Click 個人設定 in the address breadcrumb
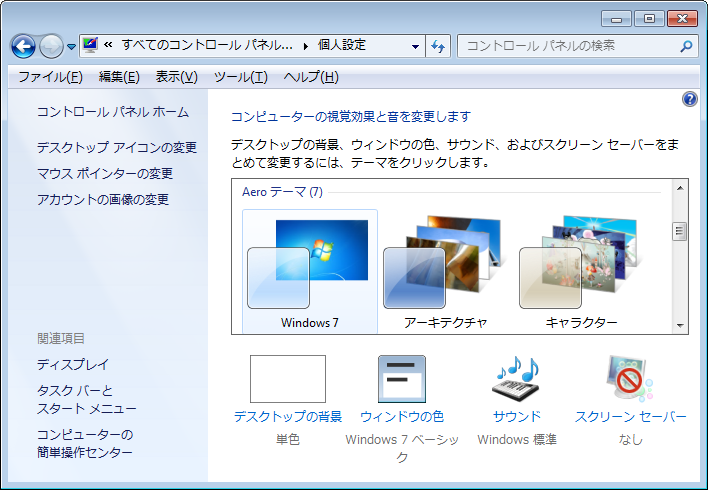This screenshot has width=708, height=490. coord(342,45)
